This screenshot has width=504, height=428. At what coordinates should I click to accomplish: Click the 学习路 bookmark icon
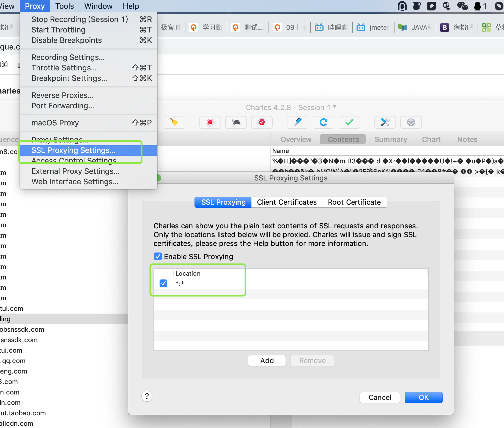click(194, 28)
